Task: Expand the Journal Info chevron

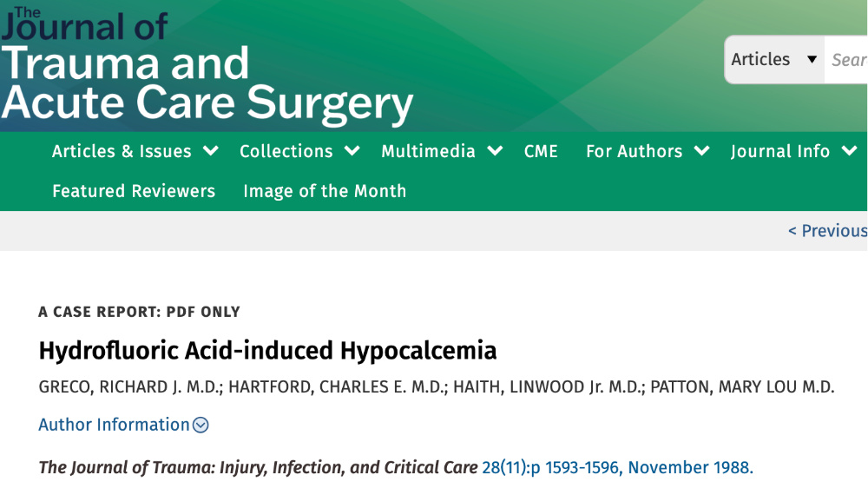Action: click(849, 151)
